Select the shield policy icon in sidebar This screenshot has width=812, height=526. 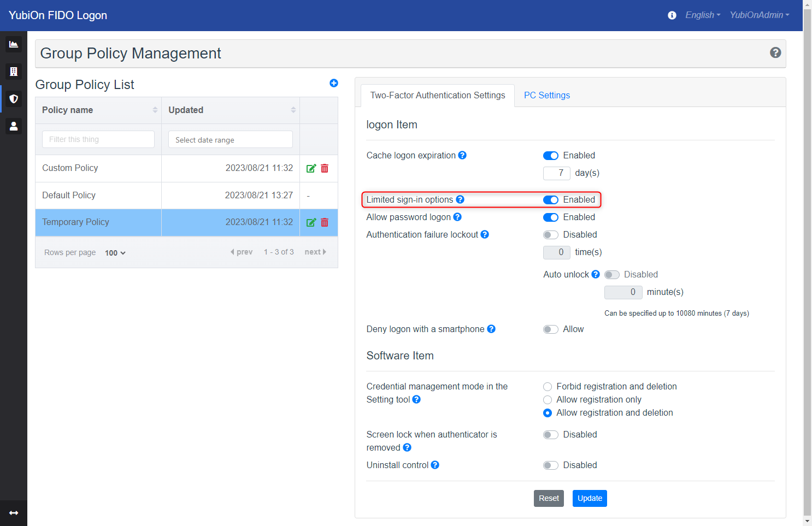(x=14, y=99)
